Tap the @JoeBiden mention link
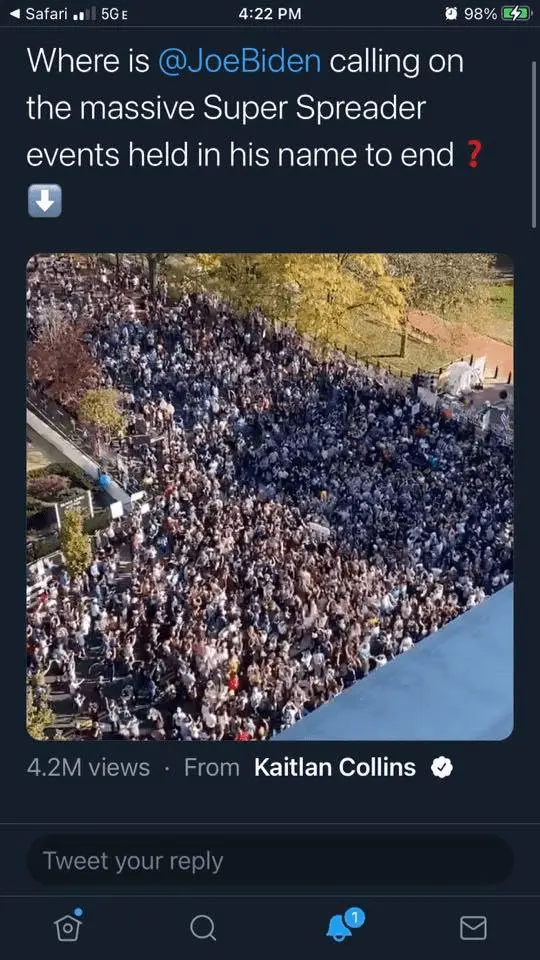The image size is (540, 960). [239, 61]
